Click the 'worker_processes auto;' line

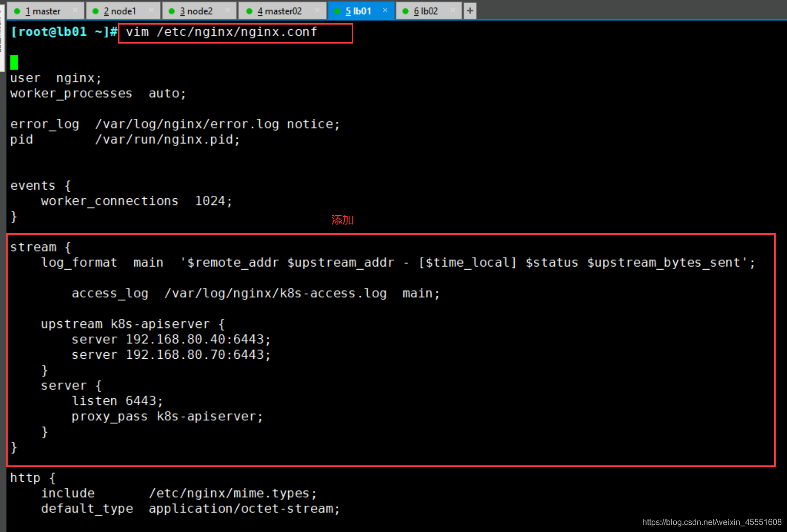click(x=98, y=94)
